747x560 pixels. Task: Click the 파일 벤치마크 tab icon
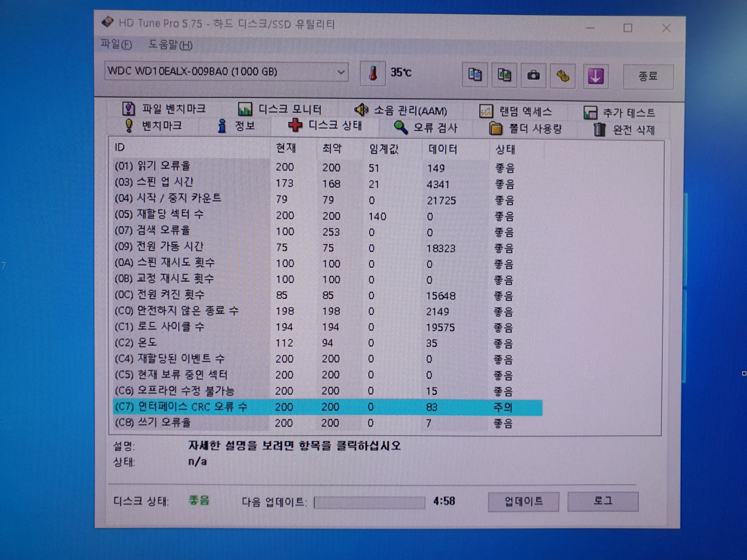pyautogui.click(x=128, y=109)
